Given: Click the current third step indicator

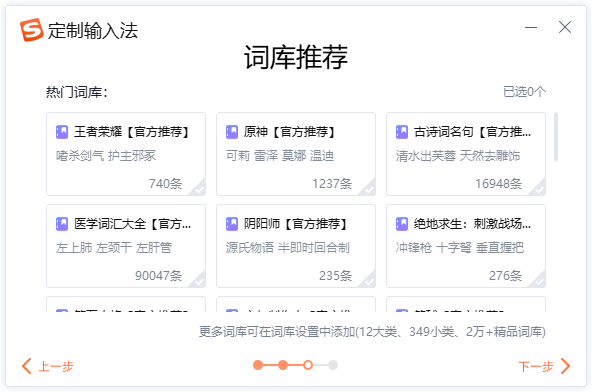Looking at the screenshot, I should coord(308,365).
